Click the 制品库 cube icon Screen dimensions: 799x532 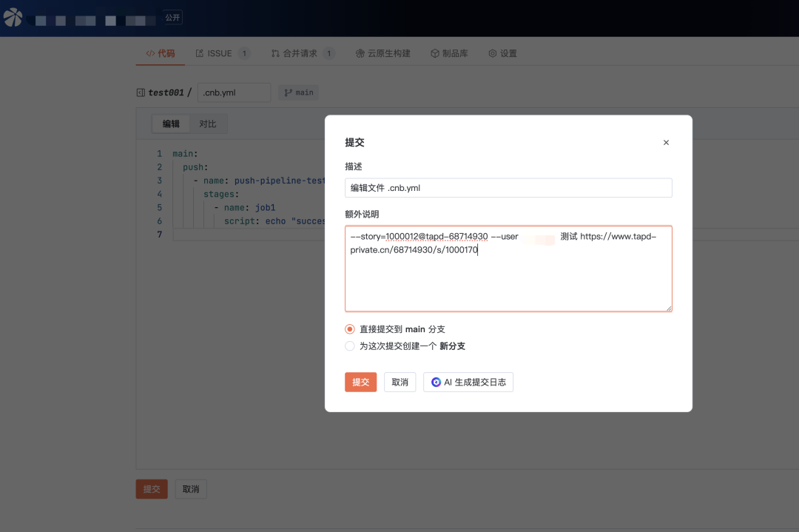point(435,53)
